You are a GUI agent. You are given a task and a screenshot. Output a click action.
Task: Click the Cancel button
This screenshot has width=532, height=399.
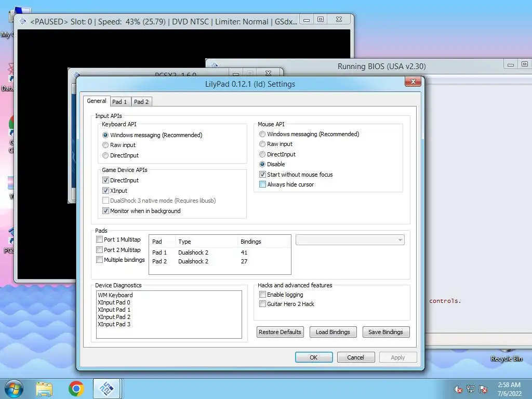click(x=355, y=357)
